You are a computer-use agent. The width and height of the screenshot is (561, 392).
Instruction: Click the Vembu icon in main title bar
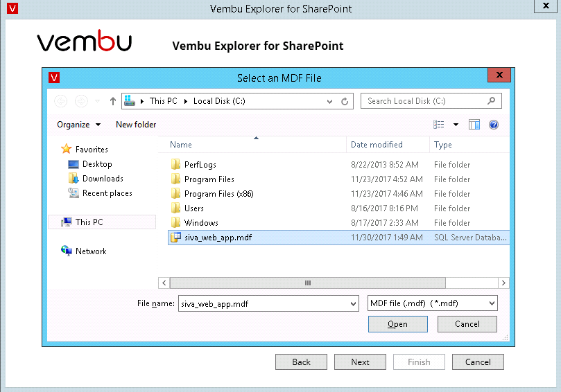pos(12,8)
